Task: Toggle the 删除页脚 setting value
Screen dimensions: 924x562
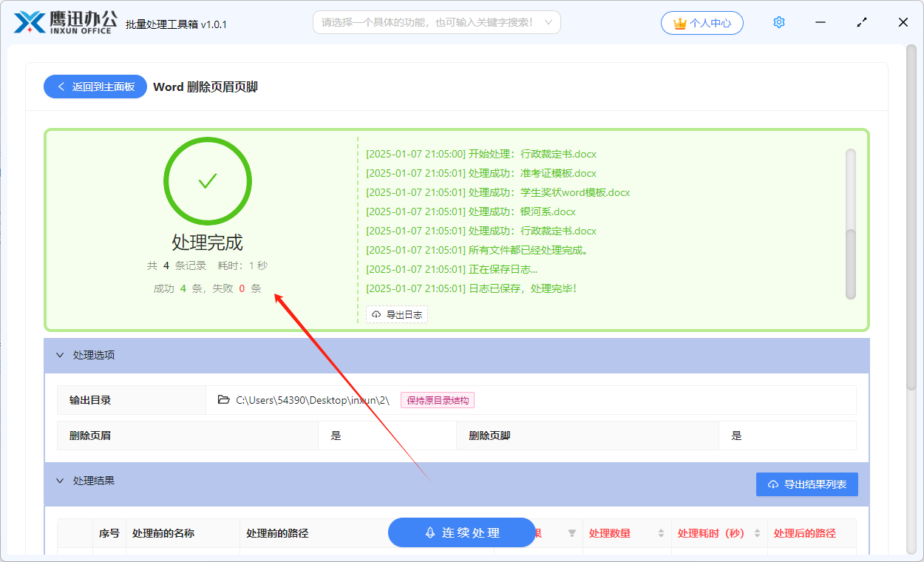Action: click(736, 436)
